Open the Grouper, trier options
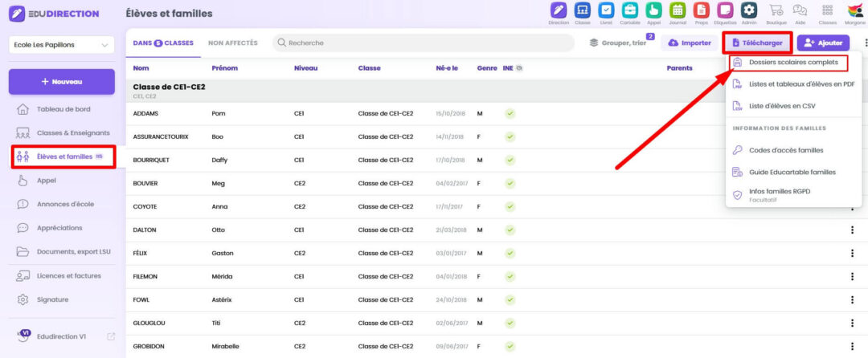The width and height of the screenshot is (868, 358). [620, 43]
